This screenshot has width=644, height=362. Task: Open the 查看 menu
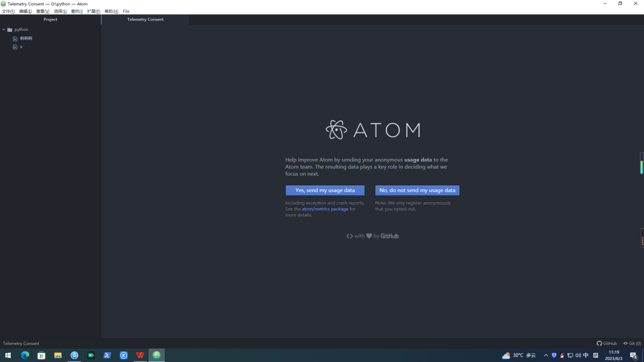(43, 11)
